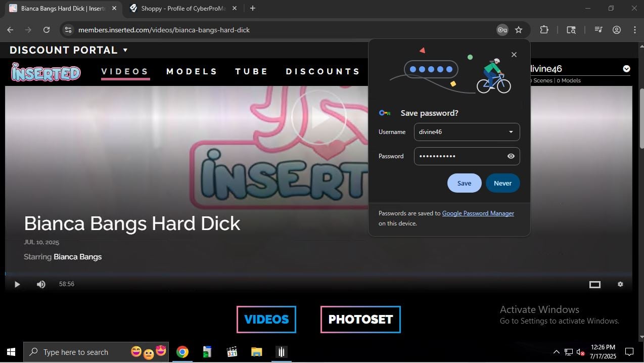Viewport: 644px width, 363px height.
Task: Click the password key icon in address bar
Action: point(502,30)
